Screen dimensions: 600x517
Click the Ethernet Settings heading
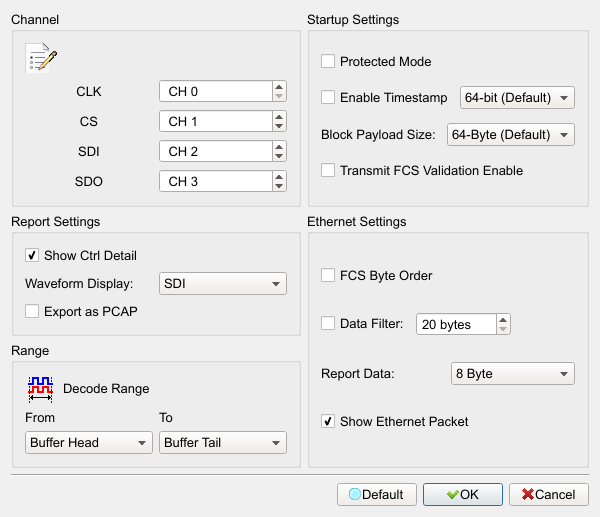click(x=357, y=222)
